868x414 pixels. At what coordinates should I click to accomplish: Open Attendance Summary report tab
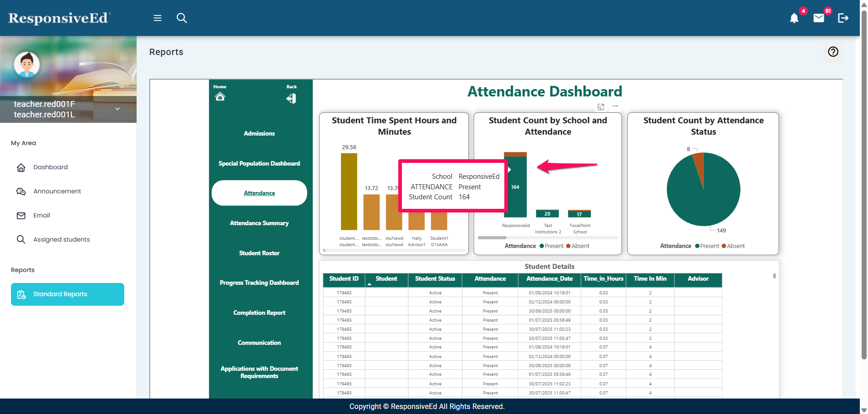coord(259,223)
